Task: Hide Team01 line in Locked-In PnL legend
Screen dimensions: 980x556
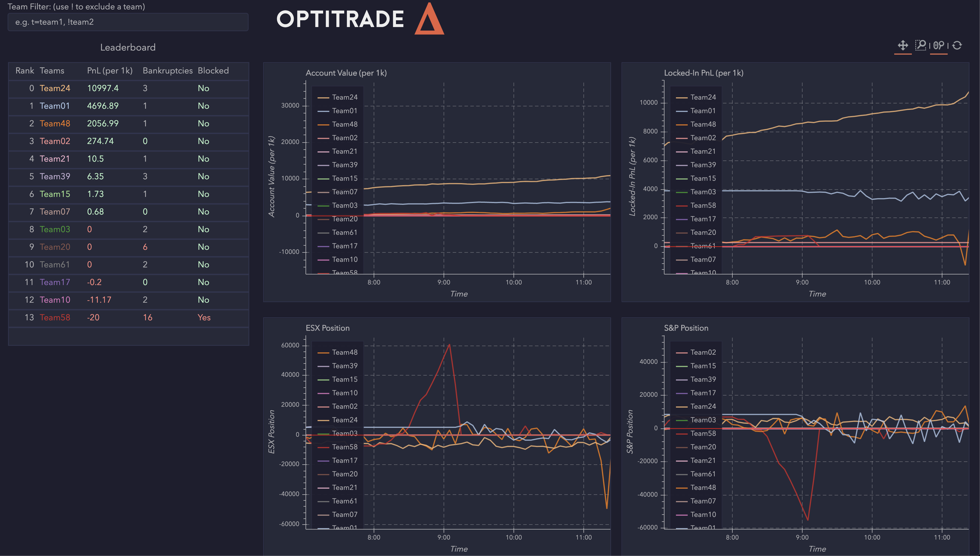Action: (703, 111)
